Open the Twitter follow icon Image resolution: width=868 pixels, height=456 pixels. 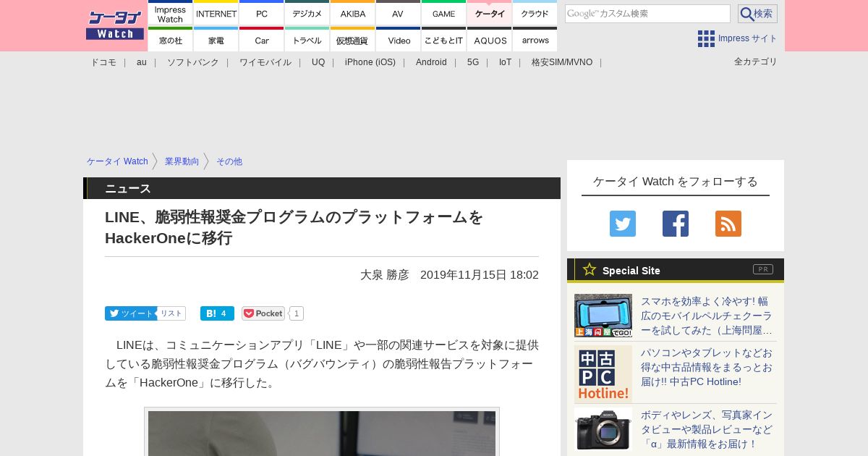(x=623, y=224)
